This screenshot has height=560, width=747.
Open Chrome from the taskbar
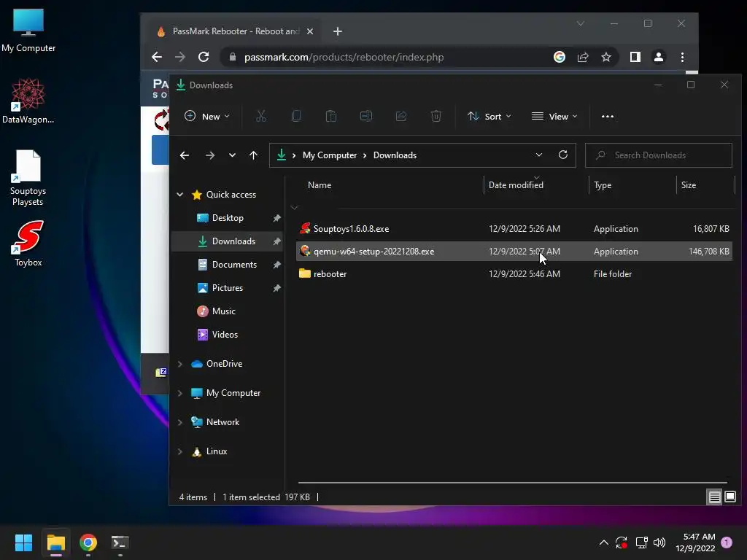coord(88,542)
